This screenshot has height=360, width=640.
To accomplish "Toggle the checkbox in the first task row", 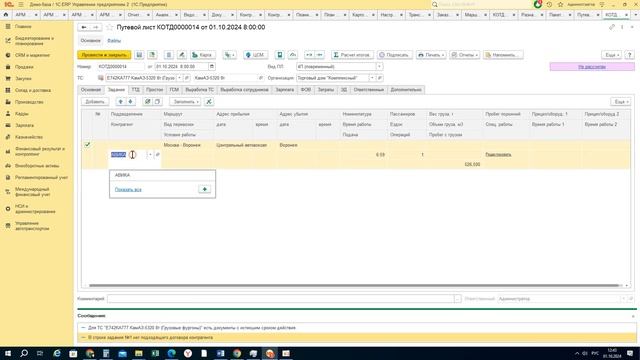I will 87,144.
